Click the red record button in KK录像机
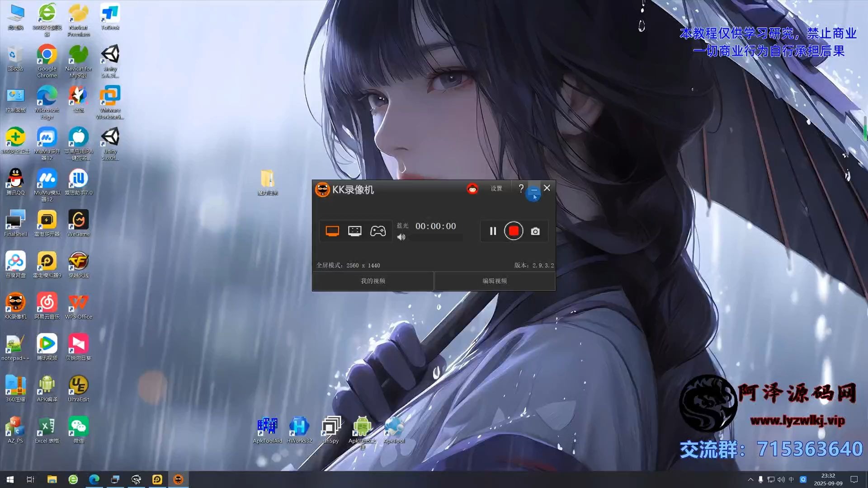 click(514, 231)
